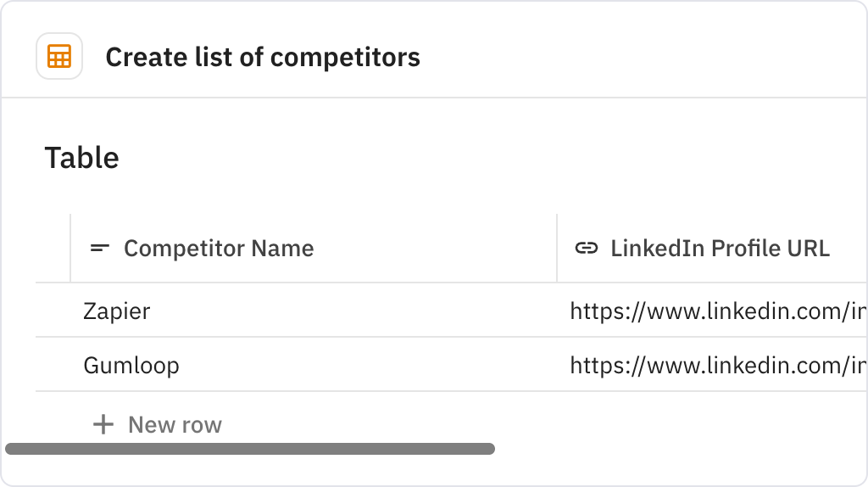
Task: Click the orange table icon
Action: tap(59, 57)
